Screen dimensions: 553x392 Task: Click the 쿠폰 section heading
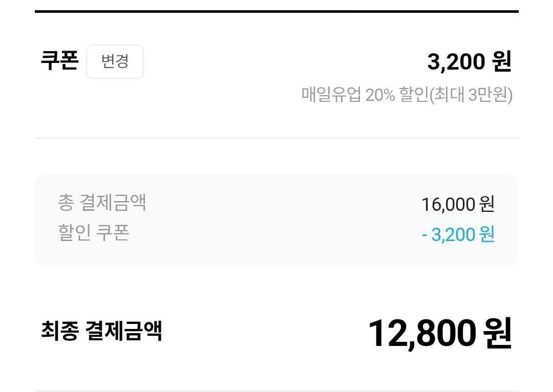pos(59,61)
